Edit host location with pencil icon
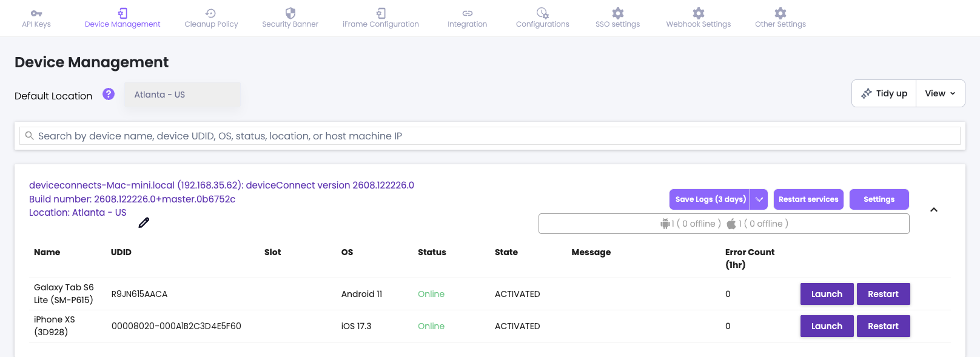The height and width of the screenshot is (357, 980). (x=144, y=222)
